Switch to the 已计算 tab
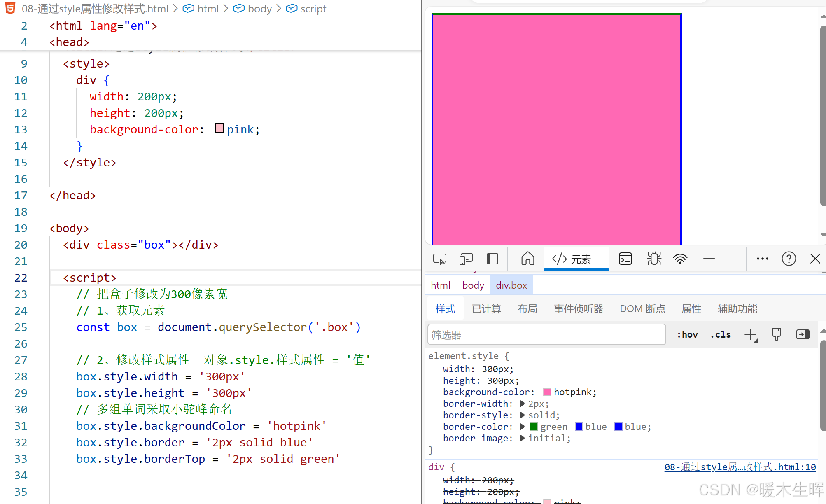This screenshot has width=826, height=504. coord(486,309)
